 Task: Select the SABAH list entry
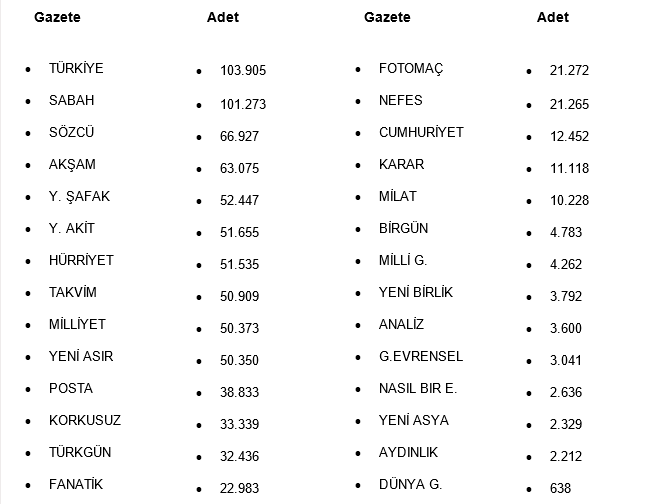[72, 101]
